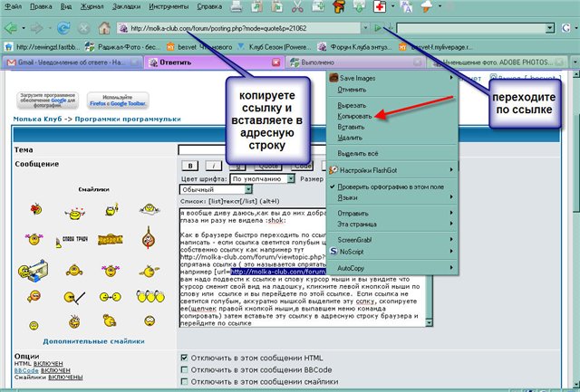
Task: Click the Print toolbar icon
Action: pos(237,6)
